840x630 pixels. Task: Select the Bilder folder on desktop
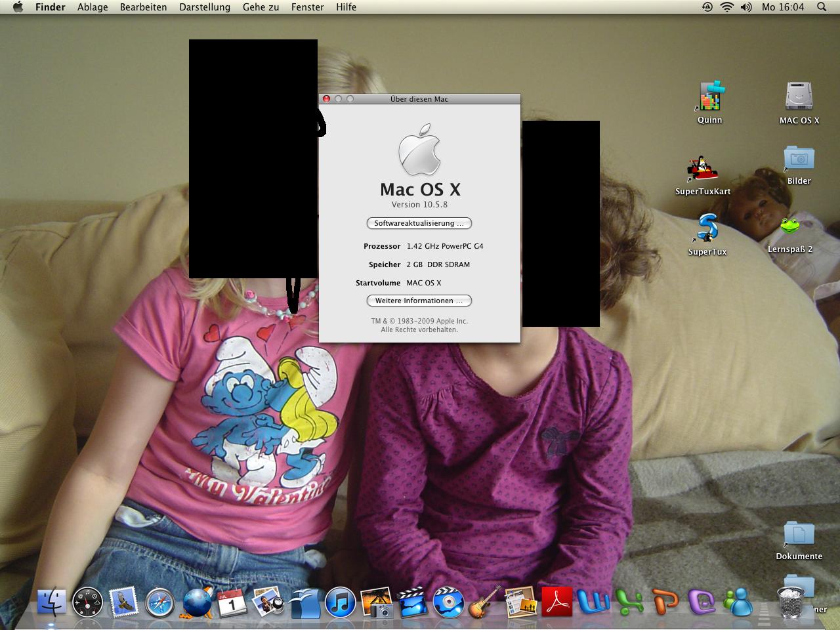click(x=799, y=159)
